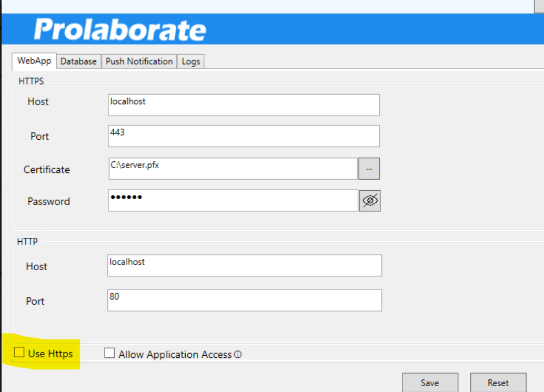The image size is (544, 392).
Task: Reset the configuration form
Action: 498,383
